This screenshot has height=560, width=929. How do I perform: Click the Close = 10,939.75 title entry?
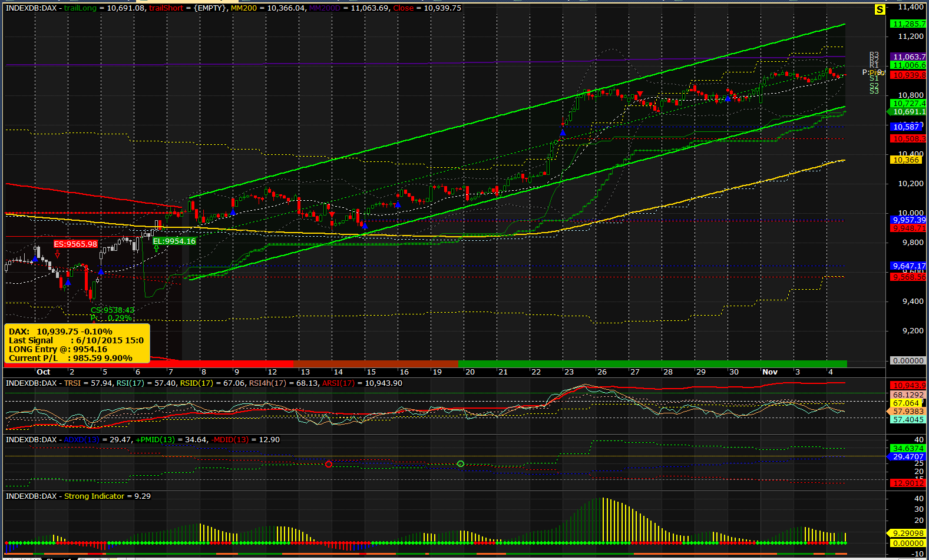coord(427,8)
